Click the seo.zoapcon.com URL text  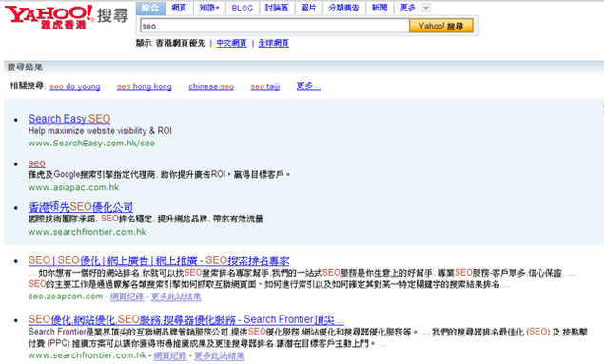coord(66,297)
